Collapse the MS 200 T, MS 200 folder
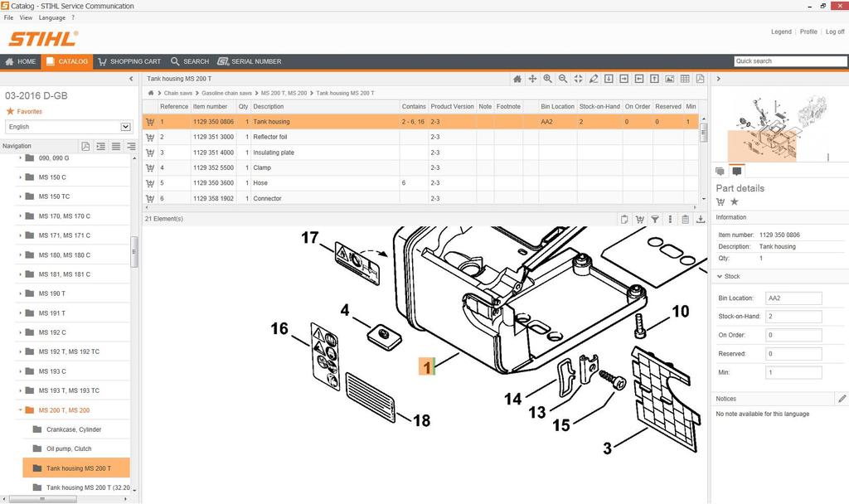Screen dimensions: 849x504 point(21,410)
